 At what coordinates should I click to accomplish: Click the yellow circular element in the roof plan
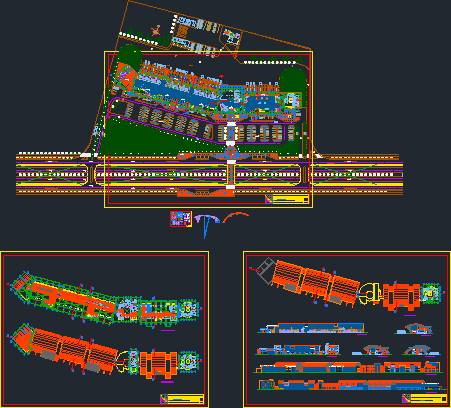click(x=370, y=293)
